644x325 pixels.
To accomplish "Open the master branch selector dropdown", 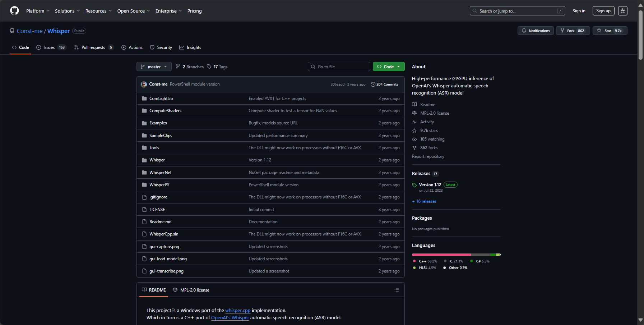I will [x=154, y=67].
